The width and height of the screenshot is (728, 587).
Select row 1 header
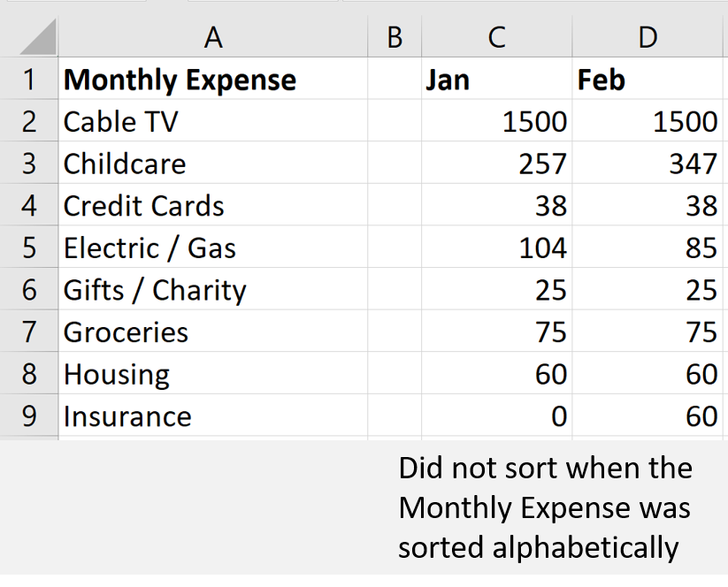pyautogui.click(x=29, y=79)
